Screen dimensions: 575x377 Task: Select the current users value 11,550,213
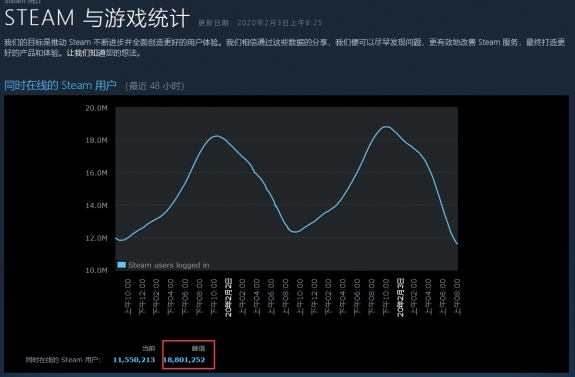[134, 360]
